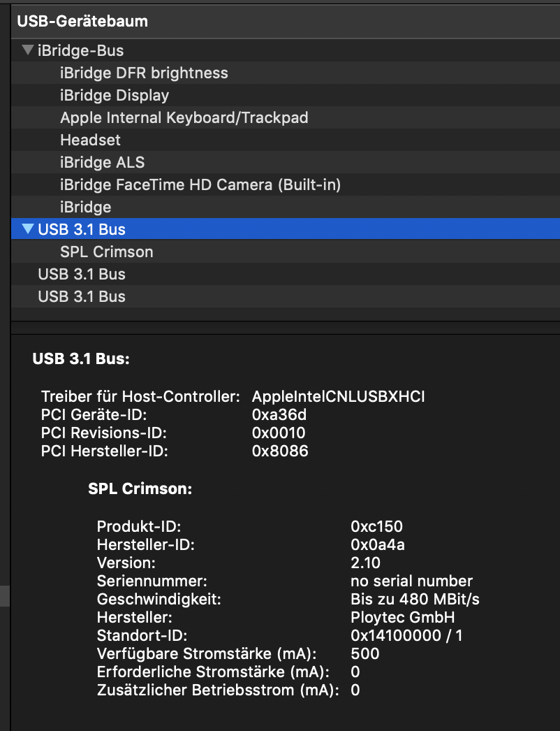This screenshot has height=731, width=560.
Task: Select the SPL Crimson device
Action: pyautogui.click(x=106, y=252)
